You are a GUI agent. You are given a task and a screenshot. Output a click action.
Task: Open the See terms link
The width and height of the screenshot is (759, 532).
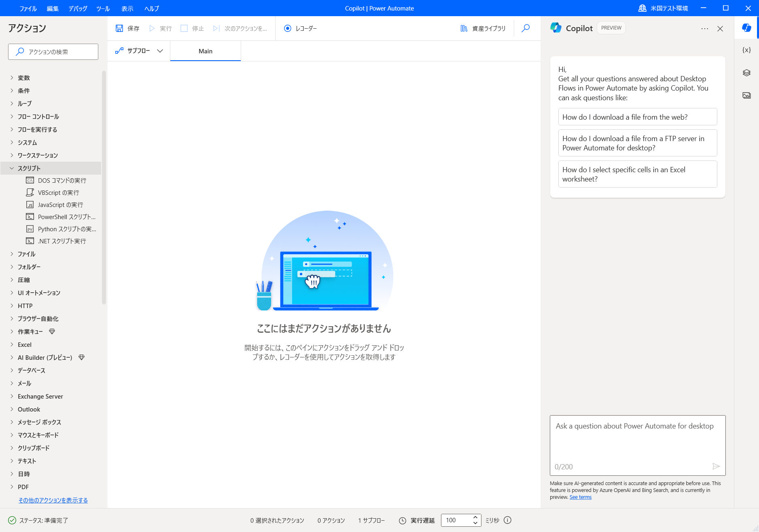pyautogui.click(x=580, y=497)
